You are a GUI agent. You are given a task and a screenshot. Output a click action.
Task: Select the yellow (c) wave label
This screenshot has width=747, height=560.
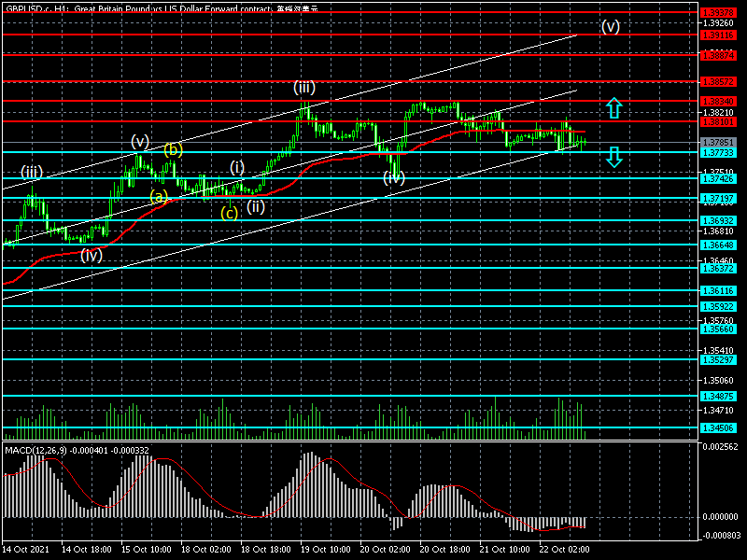click(229, 213)
